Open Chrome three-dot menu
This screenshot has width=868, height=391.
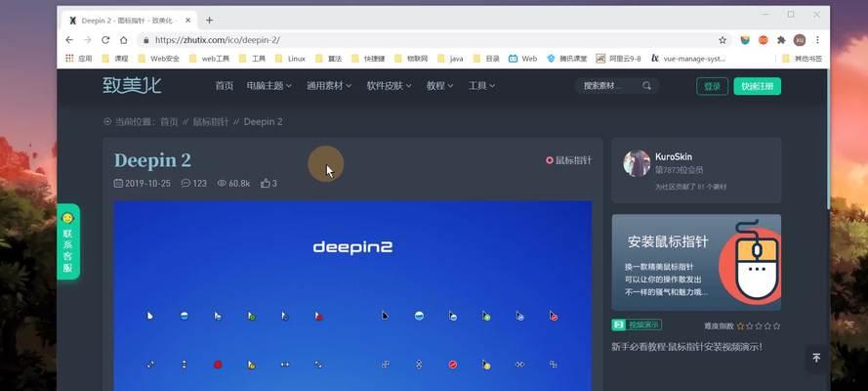point(817,40)
